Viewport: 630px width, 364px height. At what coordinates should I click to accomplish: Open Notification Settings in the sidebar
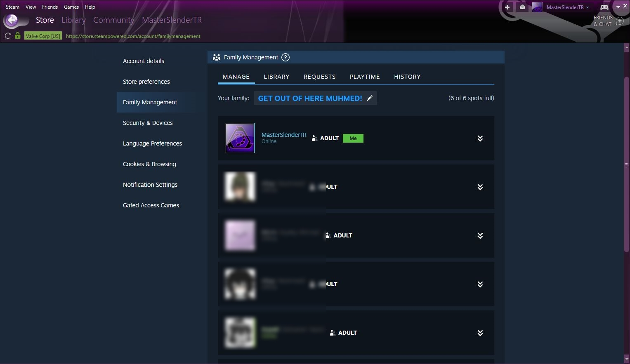(x=150, y=185)
